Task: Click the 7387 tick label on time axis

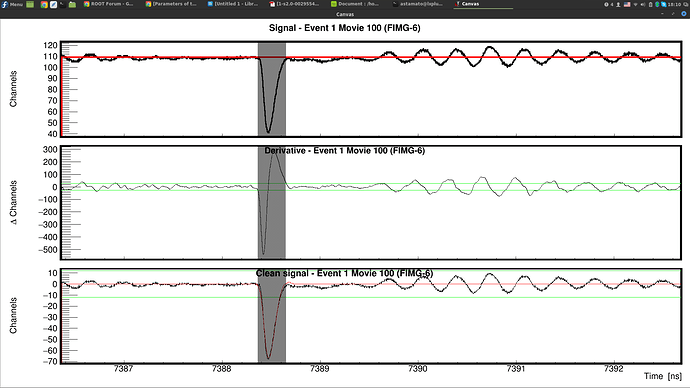Action: (x=123, y=369)
